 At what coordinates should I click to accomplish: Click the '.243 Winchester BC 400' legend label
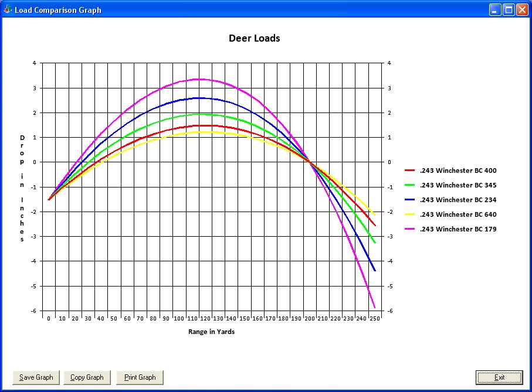458,171
